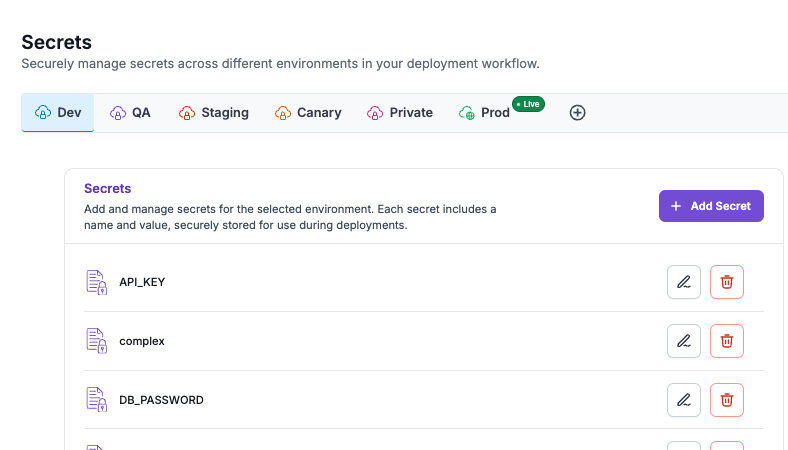The height and width of the screenshot is (450, 788).
Task: Edit the DB_PASSWORD secret
Action: (683, 400)
